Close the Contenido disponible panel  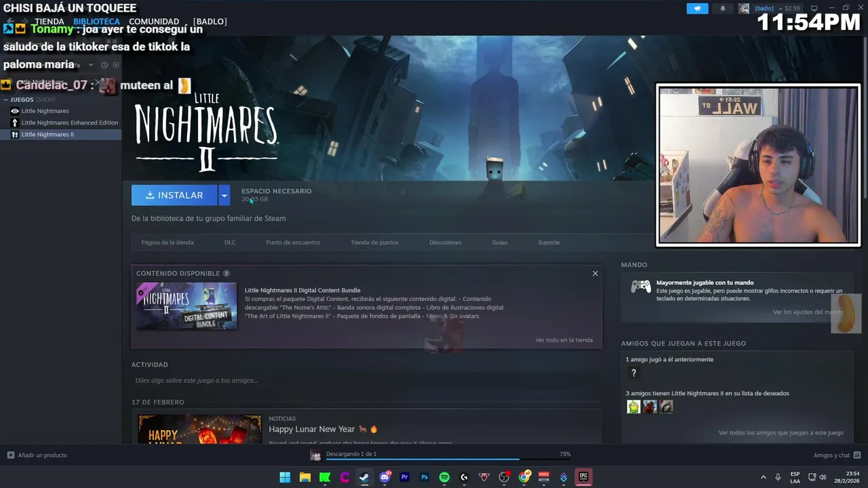(x=595, y=273)
